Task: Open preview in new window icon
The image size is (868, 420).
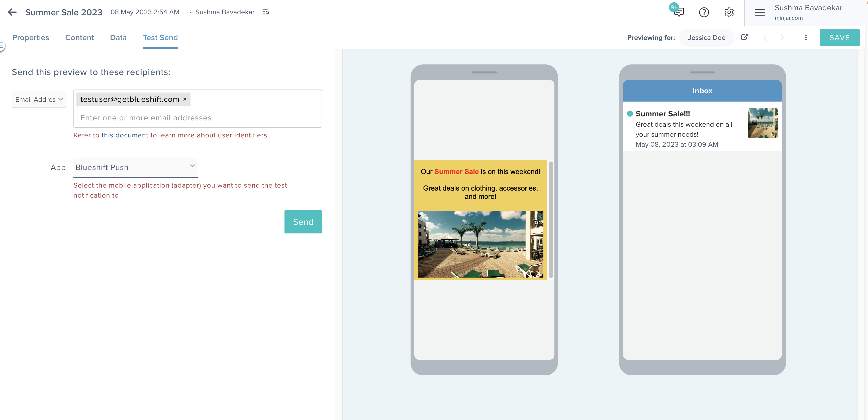Action: (x=745, y=37)
